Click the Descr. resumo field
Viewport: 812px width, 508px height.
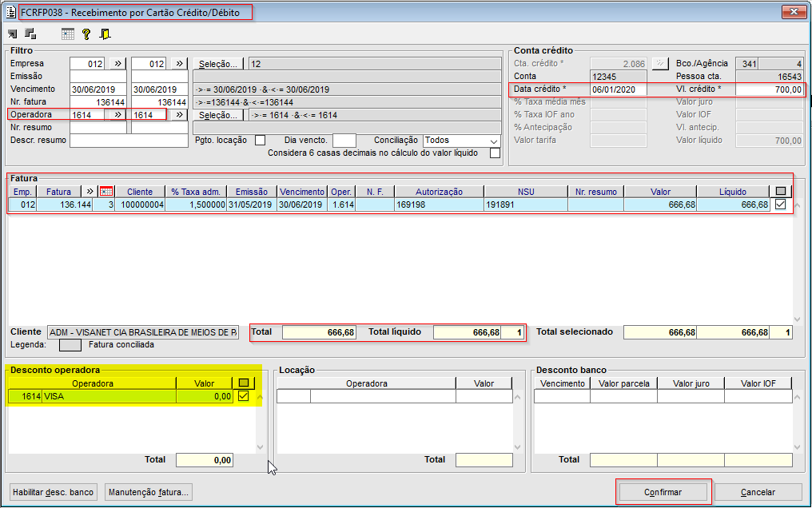pos(129,141)
